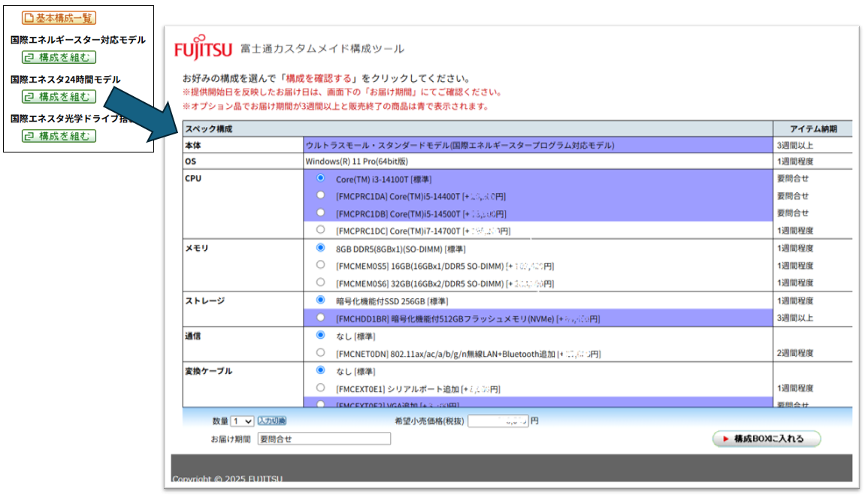Screen dimensions: 868x495
Task: Click 構成BOXに入れる button
Action: tap(766, 439)
